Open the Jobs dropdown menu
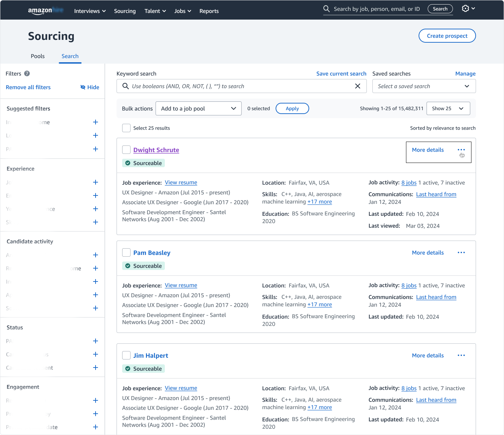Screen dimensions: 504x435 183,11
